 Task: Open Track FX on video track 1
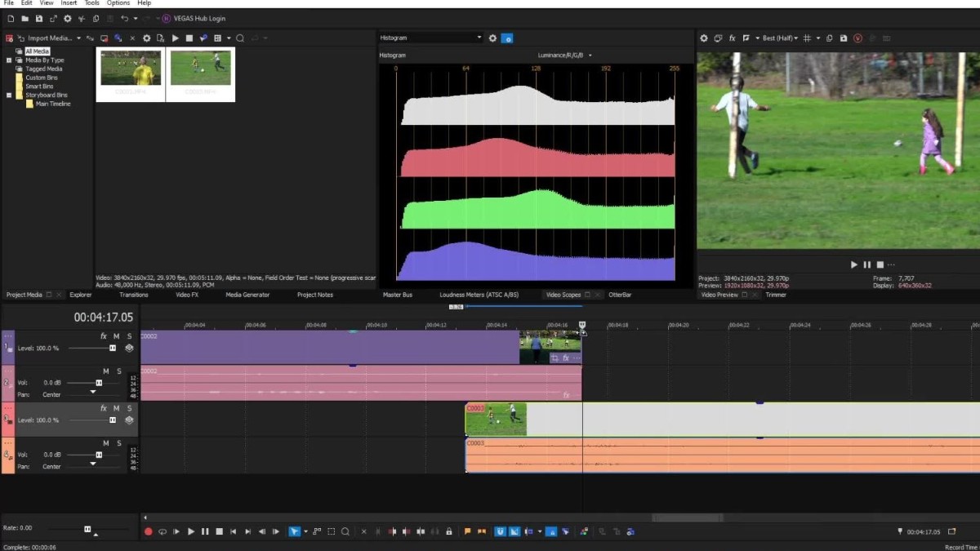point(104,336)
